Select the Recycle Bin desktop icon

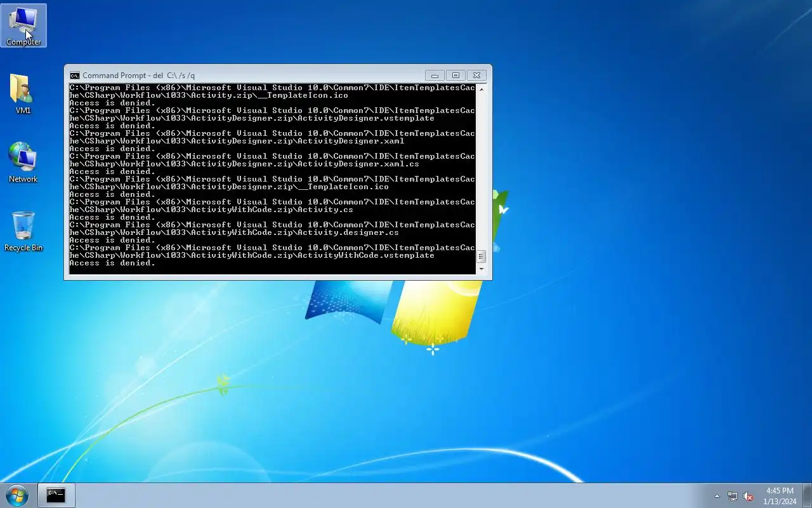click(x=23, y=231)
